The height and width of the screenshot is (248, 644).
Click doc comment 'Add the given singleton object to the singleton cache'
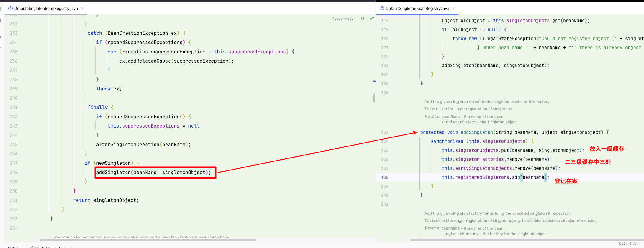click(487, 102)
